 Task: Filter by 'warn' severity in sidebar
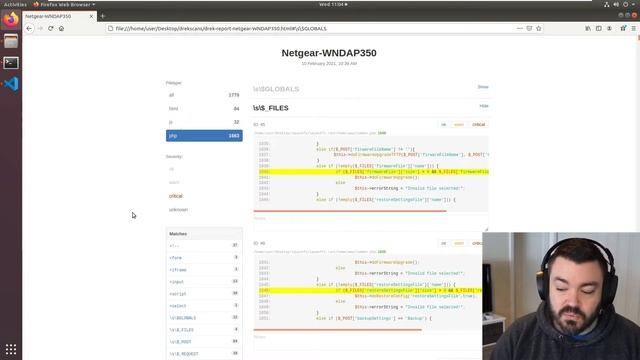174,182
